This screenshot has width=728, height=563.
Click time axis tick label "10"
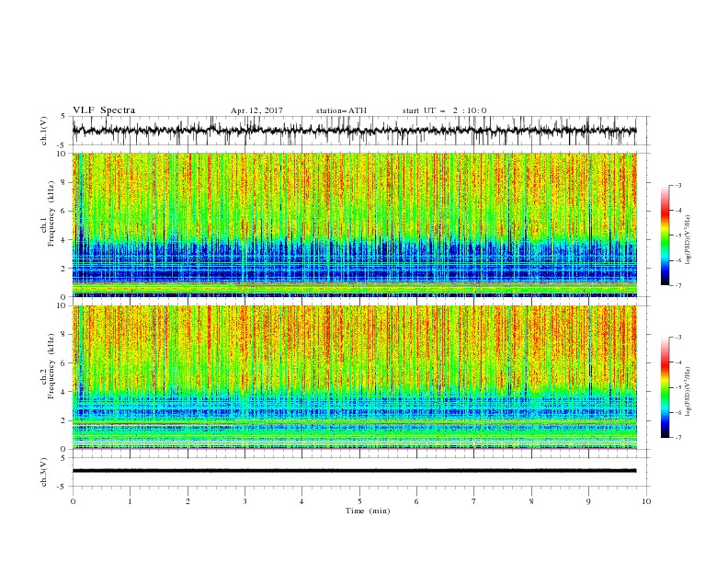pos(646,501)
